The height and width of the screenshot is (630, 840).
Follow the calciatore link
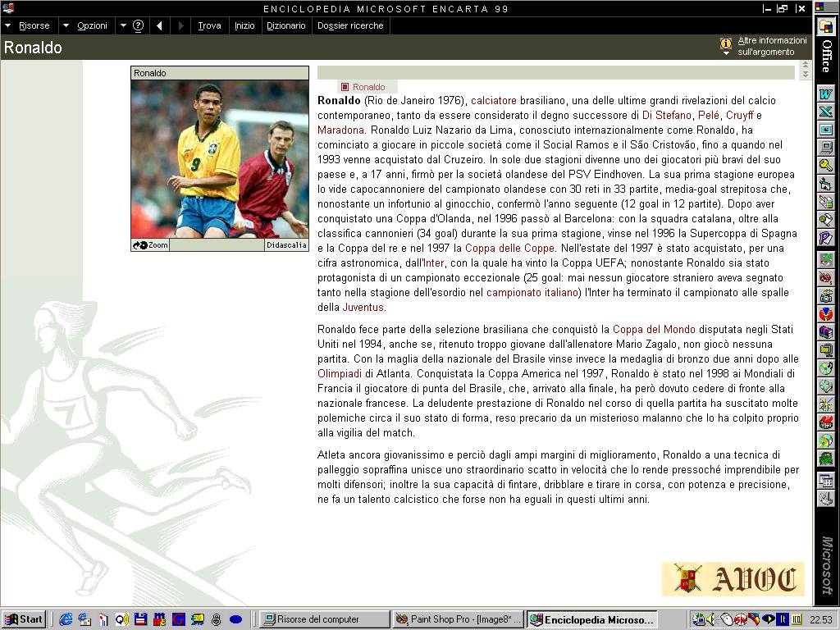coord(494,101)
